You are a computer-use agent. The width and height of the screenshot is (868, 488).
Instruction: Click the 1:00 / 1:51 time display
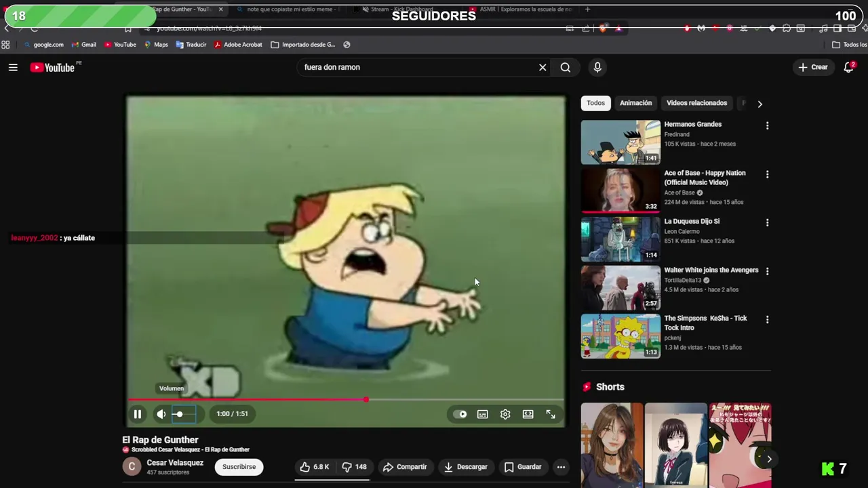(232, 414)
